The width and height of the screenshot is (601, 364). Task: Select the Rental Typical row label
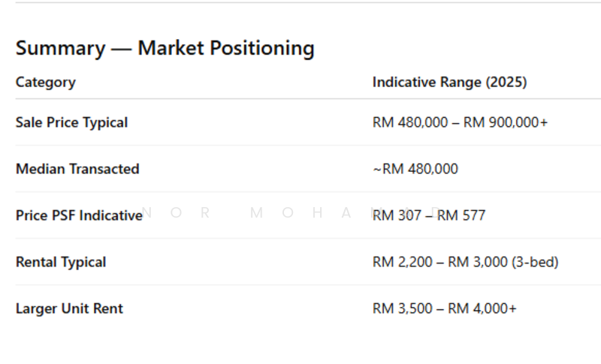(x=61, y=262)
